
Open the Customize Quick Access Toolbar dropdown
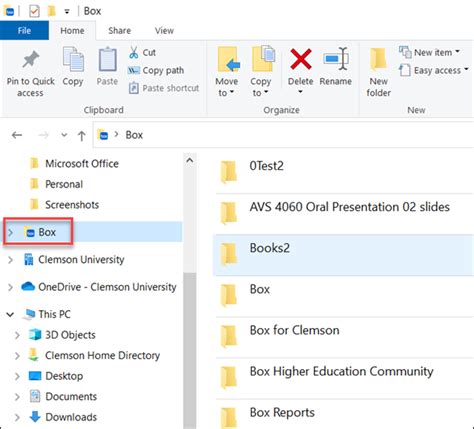[x=67, y=11]
